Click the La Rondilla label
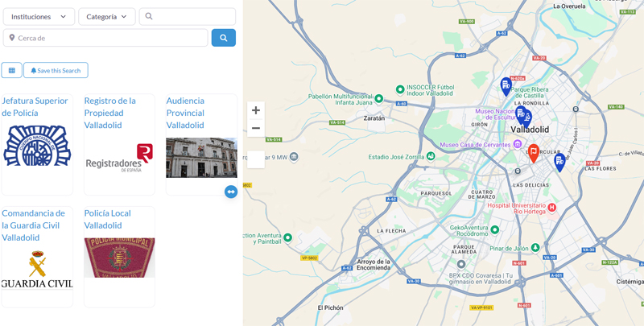Viewport: 644px width, 326px height. coord(531,104)
